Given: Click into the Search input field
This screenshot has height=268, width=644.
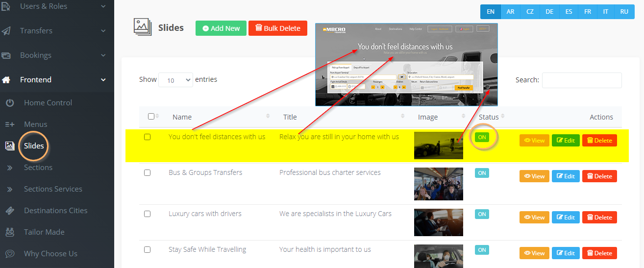Looking at the screenshot, I should click(x=582, y=80).
